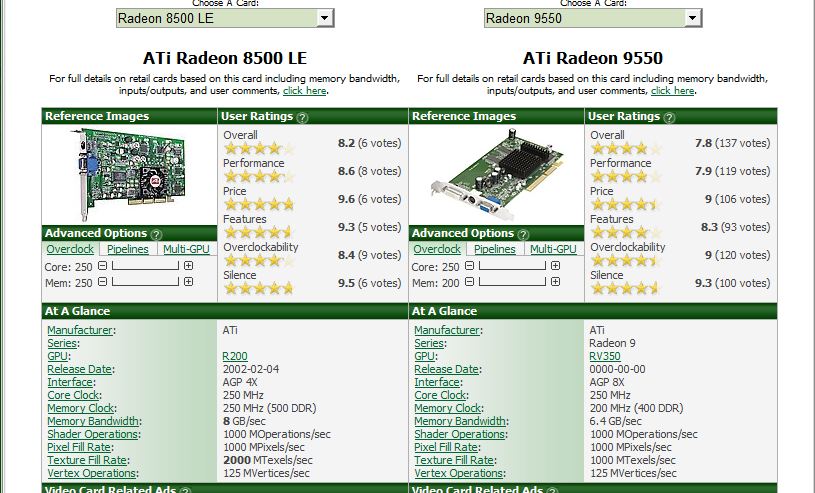Open help icon for Radeon 8500 LE Advanced Options
The image size is (815, 493).
(x=156, y=235)
